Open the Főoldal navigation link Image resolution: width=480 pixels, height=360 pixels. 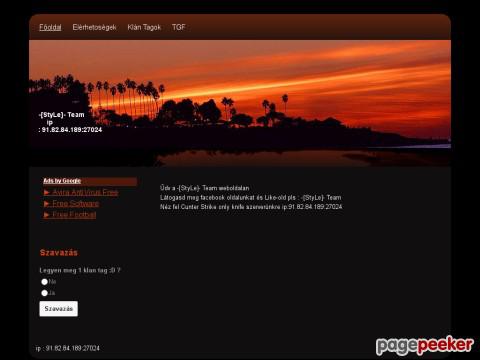pyautogui.click(x=50, y=27)
